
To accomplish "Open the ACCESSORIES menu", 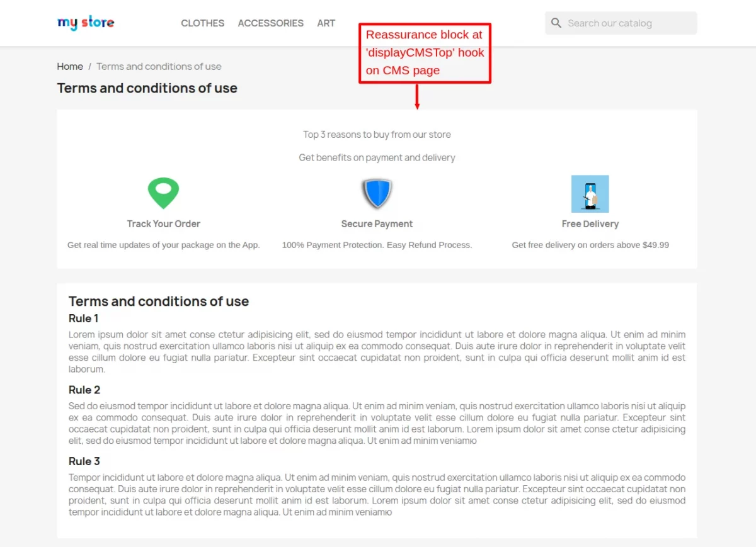I will tap(270, 23).
